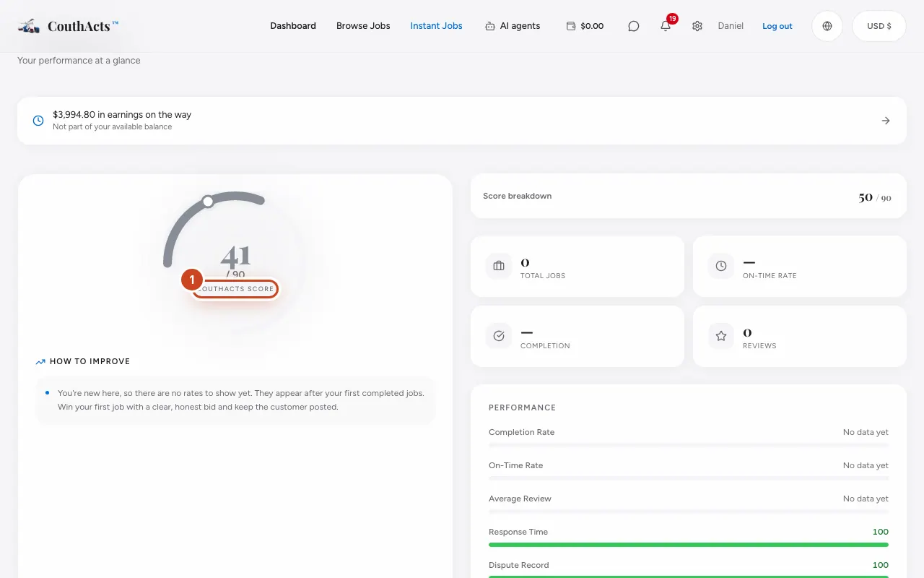The width and height of the screenshot is (924, 578).
Task: Open the $0.00 wallet balance
Action: click(x=585, y=26)
